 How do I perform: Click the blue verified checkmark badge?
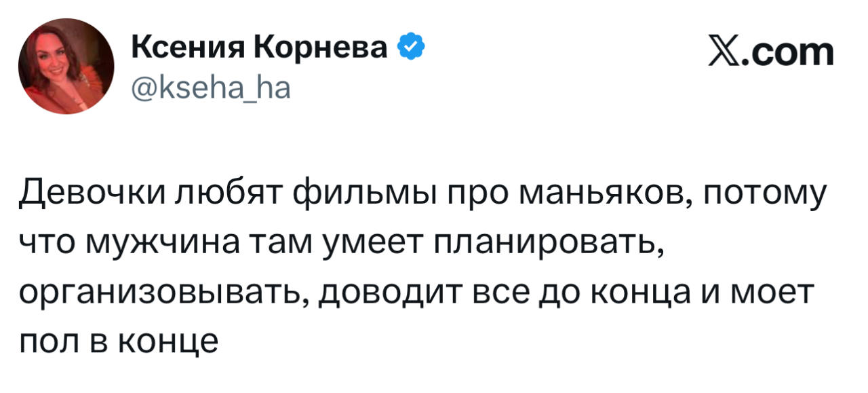pyautogui.click(x=411, y=48)
